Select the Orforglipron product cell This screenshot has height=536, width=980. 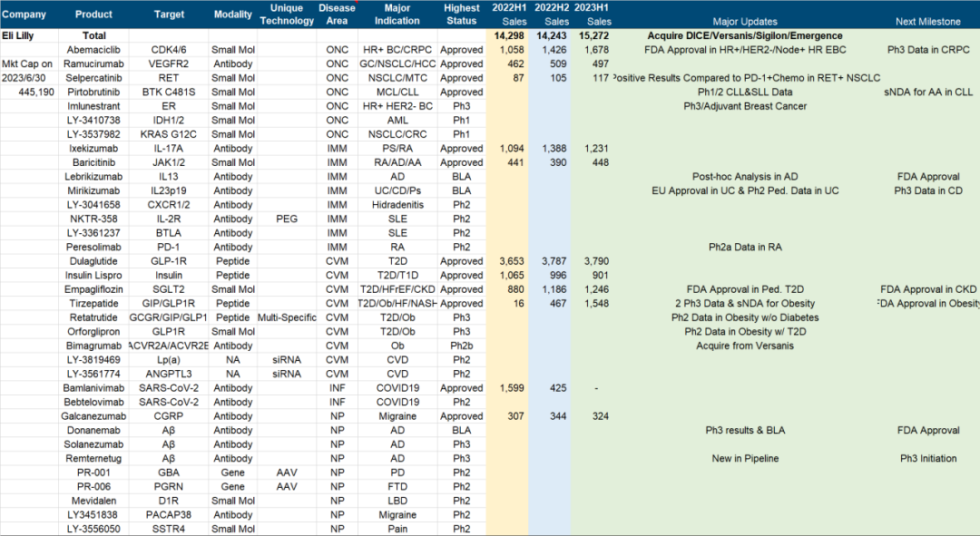(93, 332)
